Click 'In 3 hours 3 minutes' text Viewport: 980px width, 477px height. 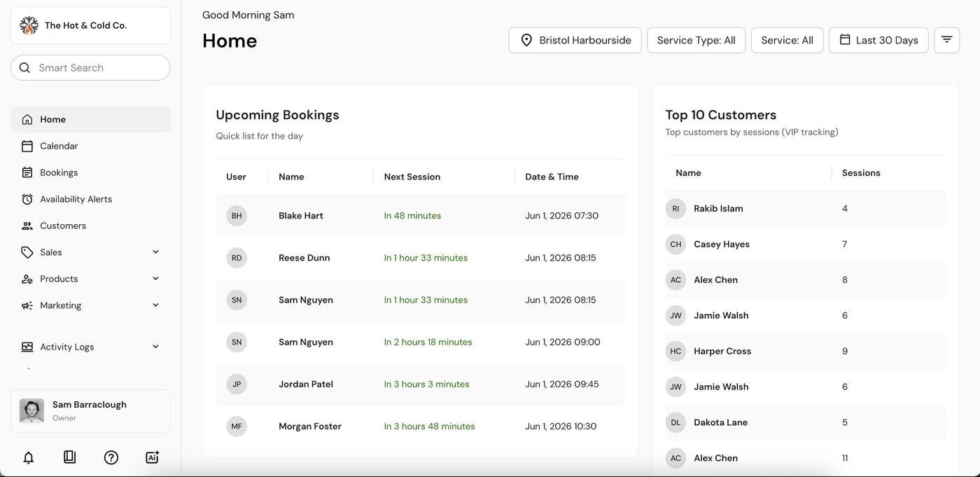427,385
